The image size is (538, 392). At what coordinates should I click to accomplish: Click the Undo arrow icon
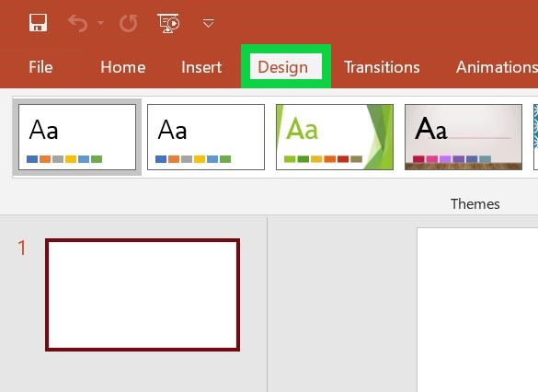[x=77, y=23]
